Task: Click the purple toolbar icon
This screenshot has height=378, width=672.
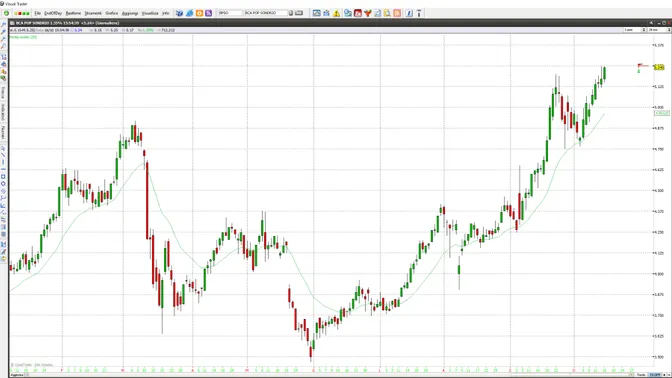Action: point(209,13)
